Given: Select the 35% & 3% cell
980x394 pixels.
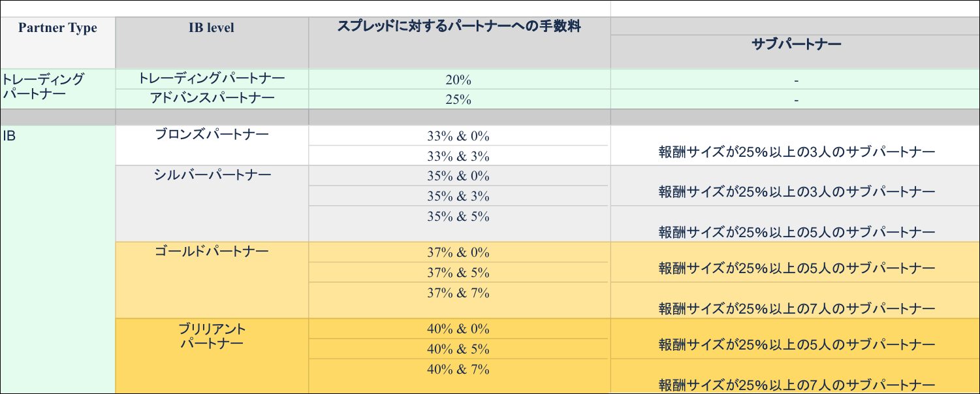Looking at the screenshot, I should pos(458,196).
